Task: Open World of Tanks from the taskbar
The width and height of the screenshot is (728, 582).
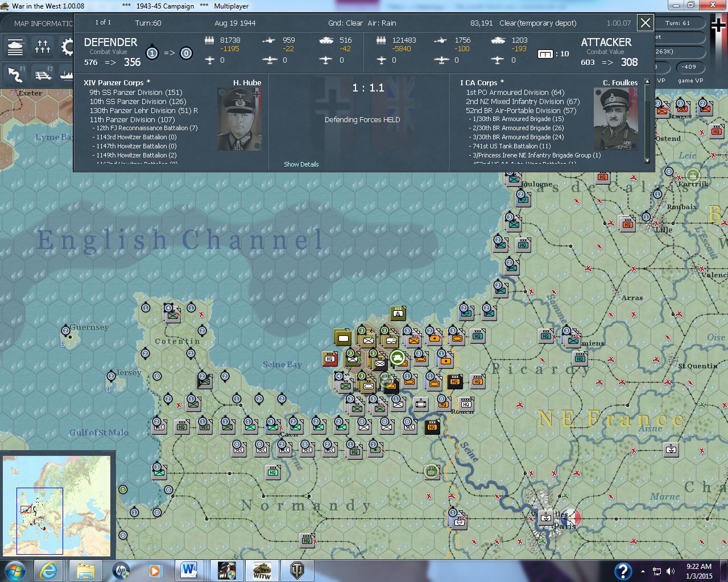Action: click(x=296, y=571)
